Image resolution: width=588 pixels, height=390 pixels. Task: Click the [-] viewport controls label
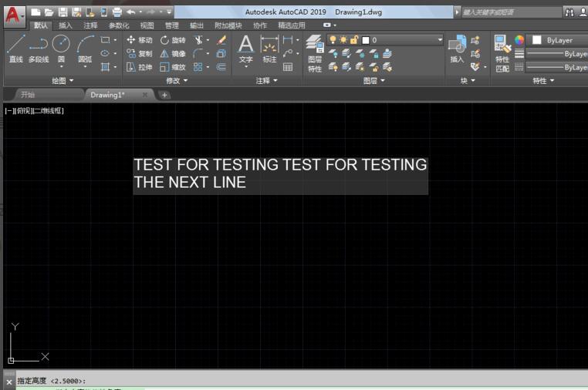point(8,111)
